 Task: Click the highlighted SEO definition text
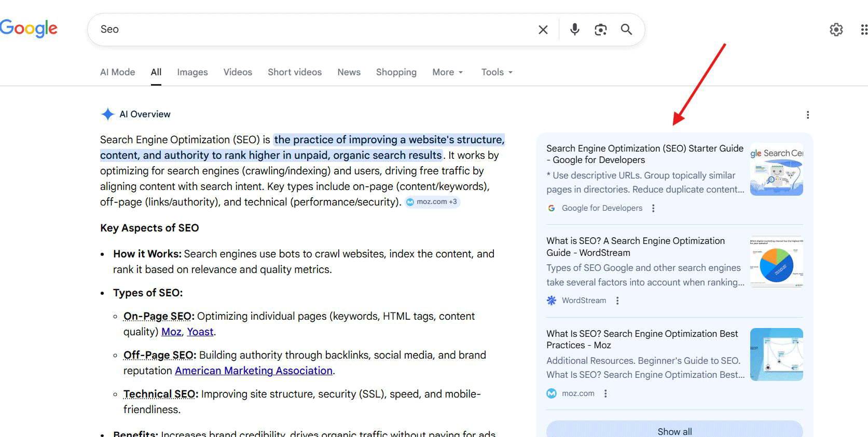point(302,147)
